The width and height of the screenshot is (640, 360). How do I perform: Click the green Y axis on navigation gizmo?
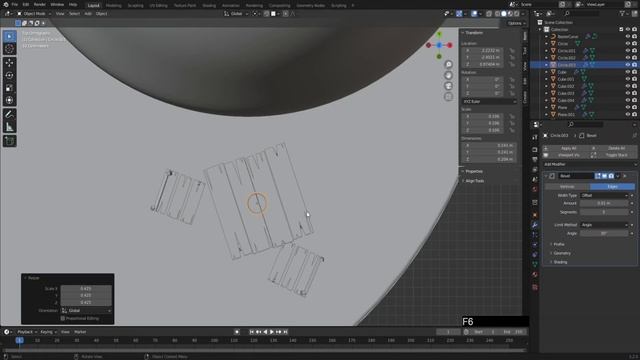[439, 35]
